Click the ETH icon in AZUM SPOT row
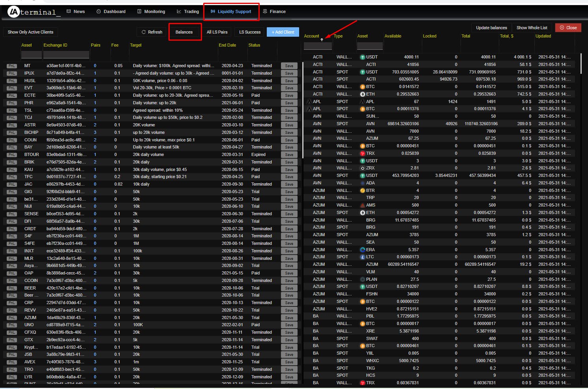 tap(362, 212)
